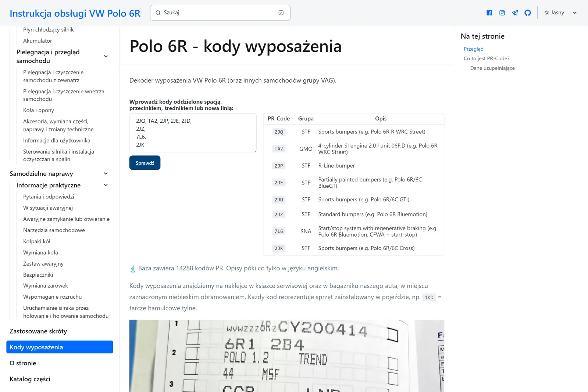Jump to Co to jest PR-Code? section
Viewport: 588px width, 392px height.
pos(487,58)
